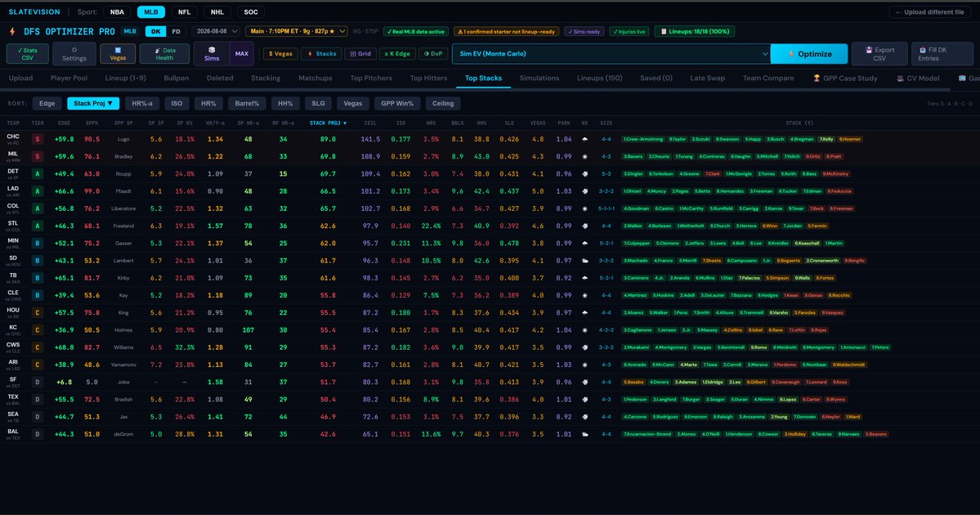Click Upload different file button
The width and height of the screenshot is (980, 515).
(930, 12)
